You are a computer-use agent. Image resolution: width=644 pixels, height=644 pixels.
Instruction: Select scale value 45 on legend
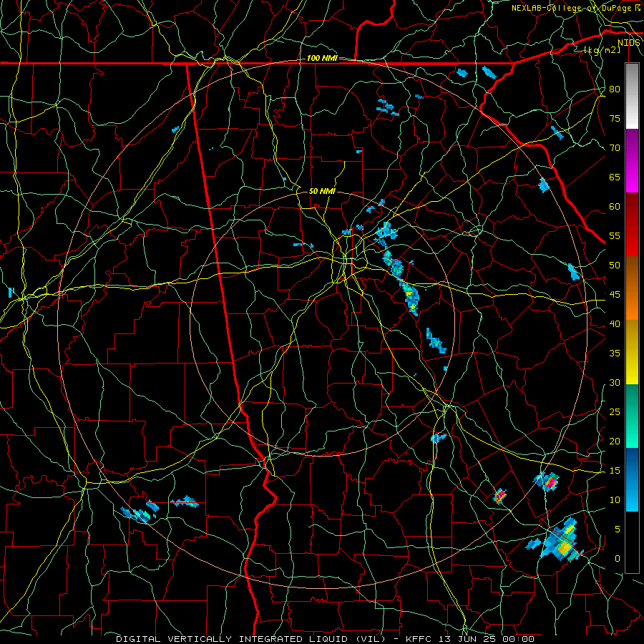615,295
